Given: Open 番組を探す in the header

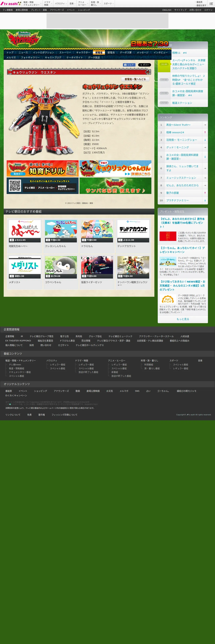Looking at the screenshot, I should click(201, 5).
